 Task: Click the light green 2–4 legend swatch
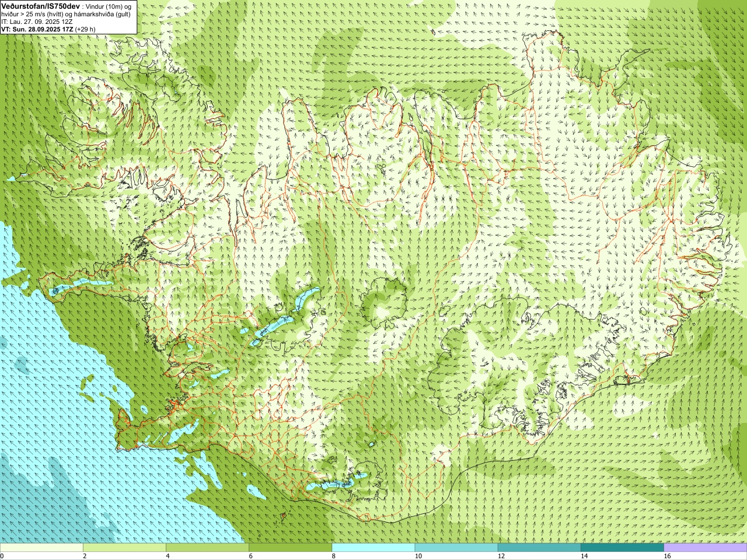(x=124, y=548)
